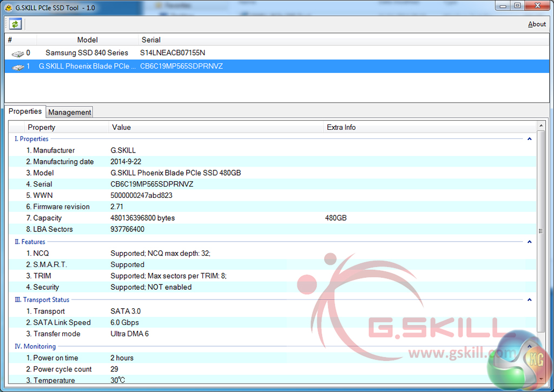Click SATA Link Speed value 6.0 Gbps
Viewport: 554px width, 392px height.
tap(124, 323)
